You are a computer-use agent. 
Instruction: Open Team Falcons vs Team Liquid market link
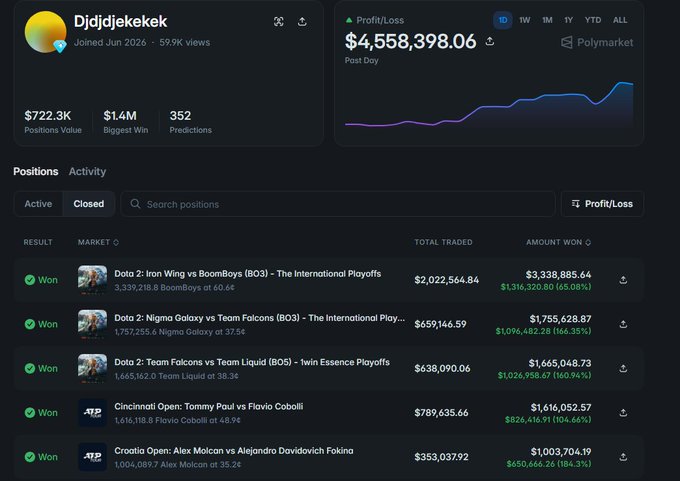tap(252, 362)
